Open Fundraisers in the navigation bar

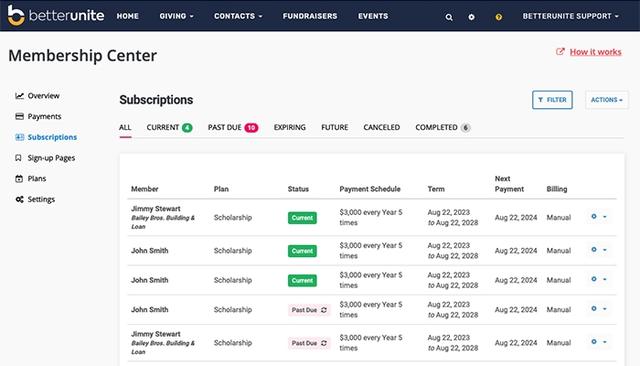click(x=310, y=16)
